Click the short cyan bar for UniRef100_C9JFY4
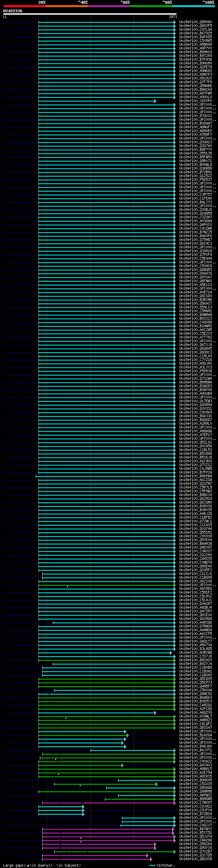This screenshot has width=218, height=868. coord(61,810)
